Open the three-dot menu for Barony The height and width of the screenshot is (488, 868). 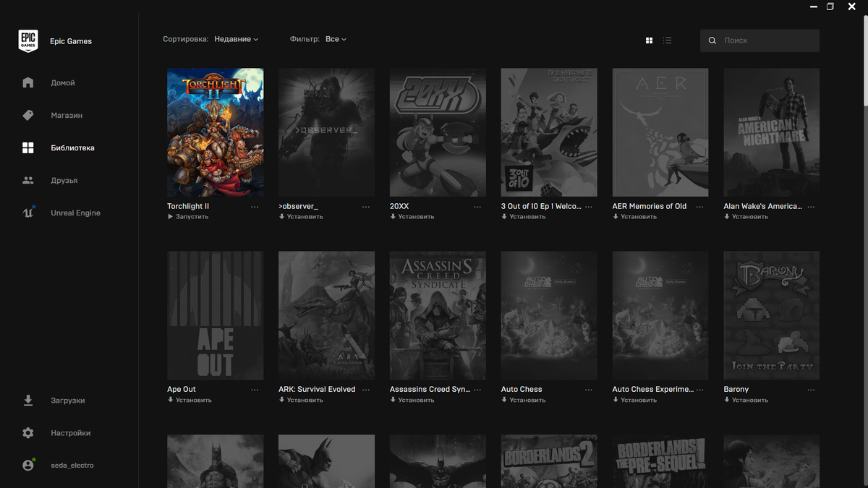[x=812, y=390]
